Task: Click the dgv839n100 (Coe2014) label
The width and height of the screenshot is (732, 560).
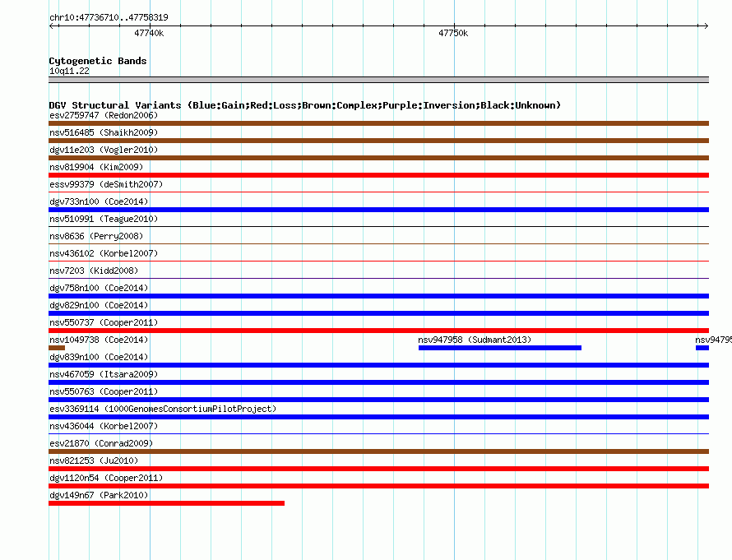Action: tap(99, 357)
